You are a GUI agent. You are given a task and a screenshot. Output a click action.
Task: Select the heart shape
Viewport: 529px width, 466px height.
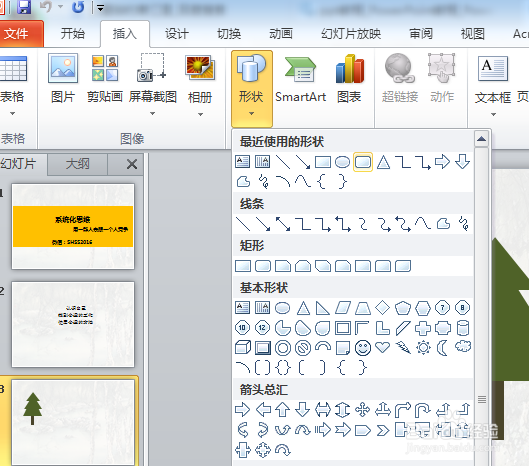click(x=383, y=347)
